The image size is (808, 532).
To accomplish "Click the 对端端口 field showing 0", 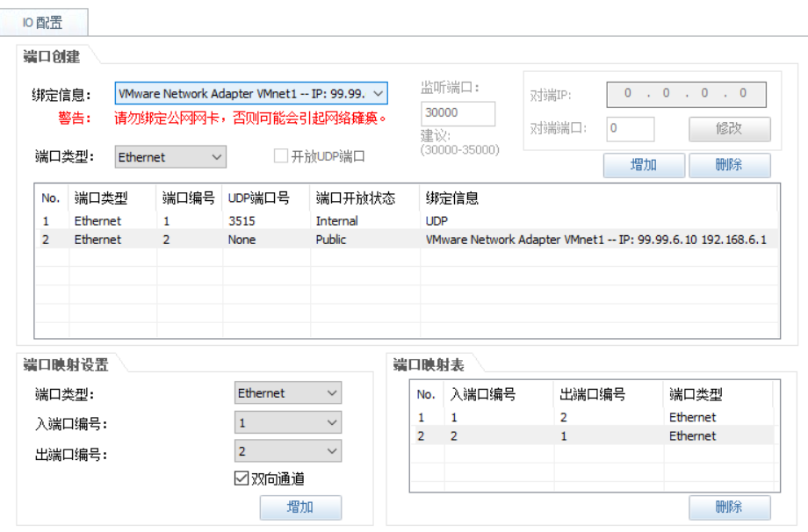I will (x=630, y=128).
